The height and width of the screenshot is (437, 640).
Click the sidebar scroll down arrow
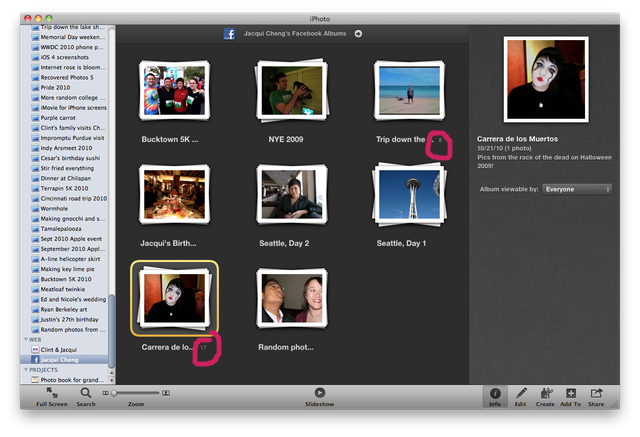click(112, 381)
